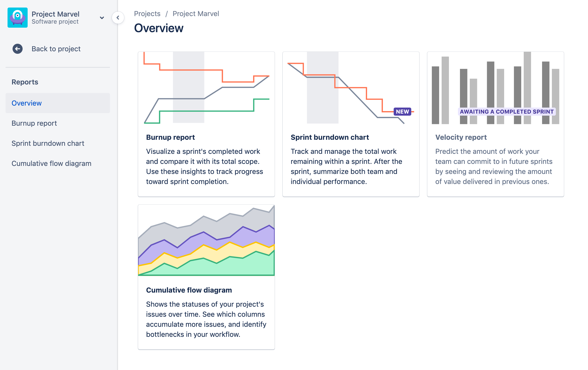The image size is (588, 370).
Task: Select Cumulative flow diagram in the sidebar
Action: (x=51, y=163)
